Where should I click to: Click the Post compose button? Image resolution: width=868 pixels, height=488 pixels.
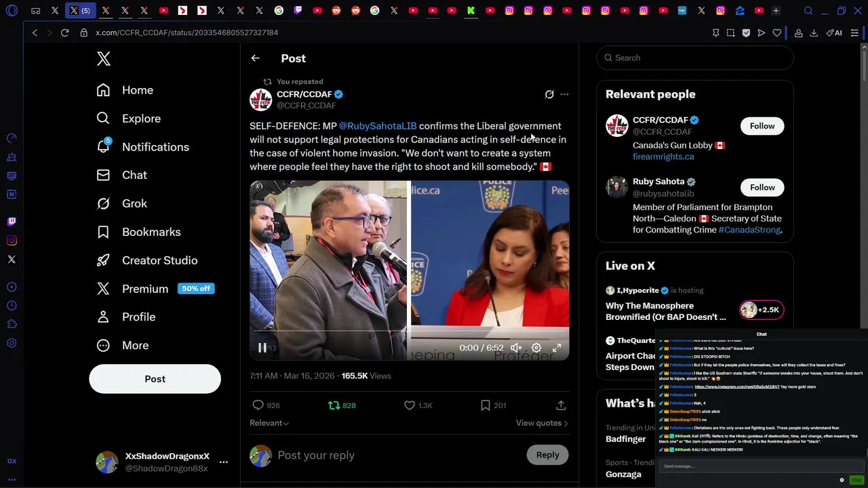click(155, 379)
